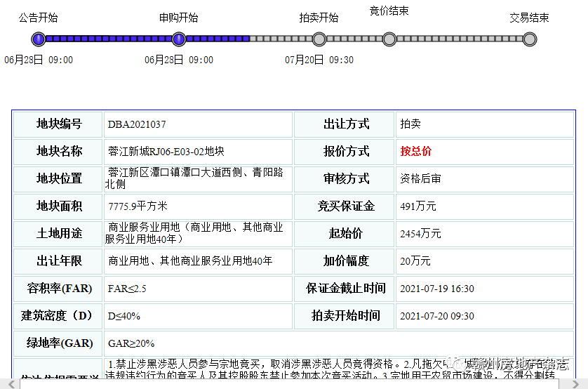Click the 商业服务业用地 land use cell

pyautogui.click(x=198, y=233)
